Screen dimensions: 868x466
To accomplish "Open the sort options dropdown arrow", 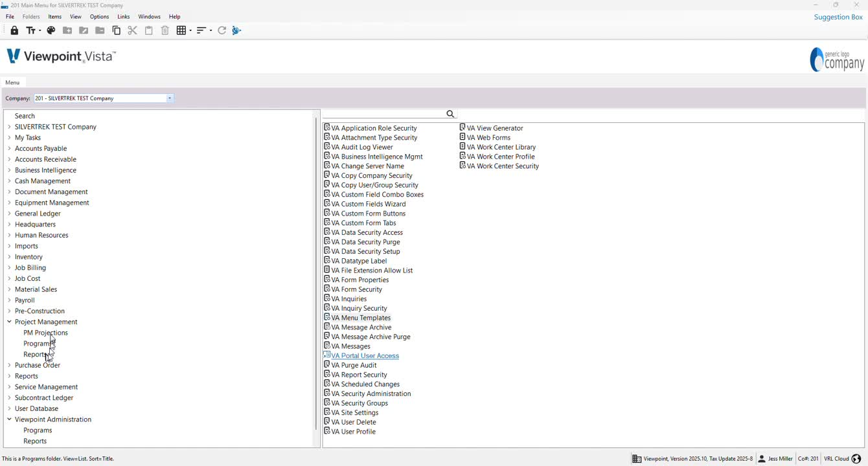I will pyautogui.click(x=210, y=30).
